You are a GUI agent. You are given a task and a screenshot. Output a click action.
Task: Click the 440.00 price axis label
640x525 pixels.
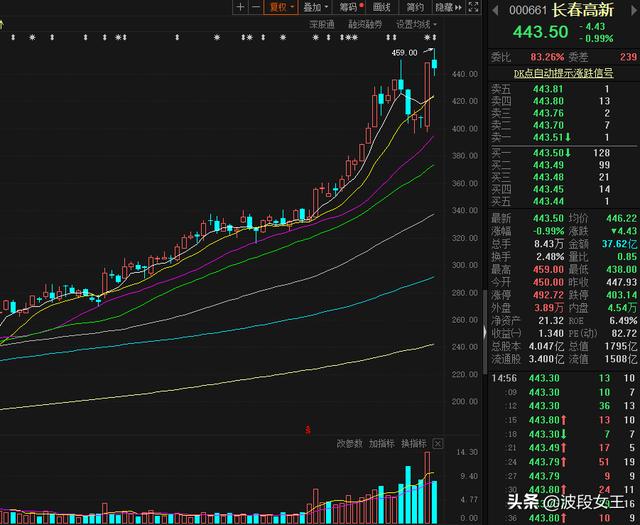[x=464, y=74]
